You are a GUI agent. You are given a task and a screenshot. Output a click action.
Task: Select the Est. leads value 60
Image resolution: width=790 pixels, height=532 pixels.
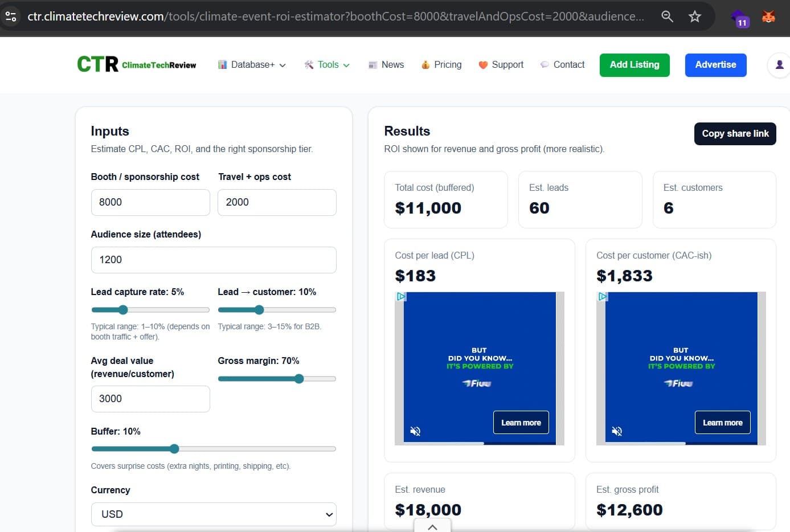click(539, 208)
